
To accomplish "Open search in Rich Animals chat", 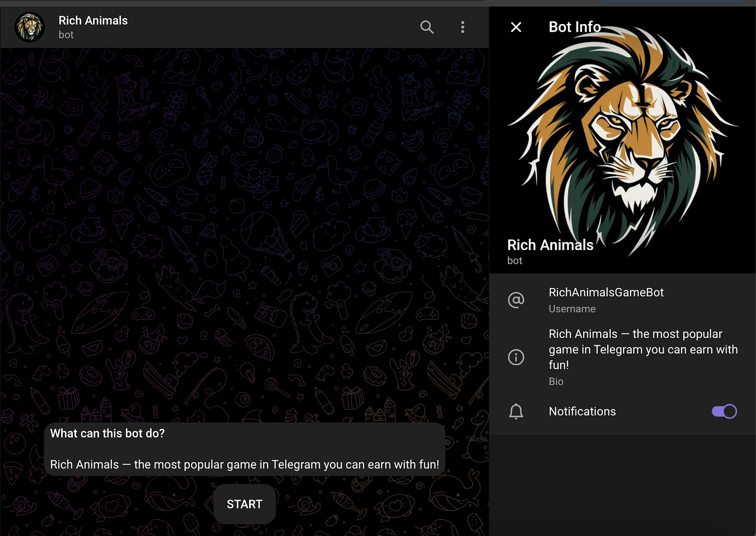I will 427,27.
